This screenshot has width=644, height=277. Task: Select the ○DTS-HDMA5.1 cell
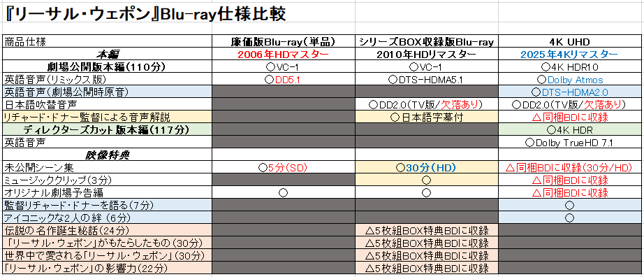tap(426, 80)
